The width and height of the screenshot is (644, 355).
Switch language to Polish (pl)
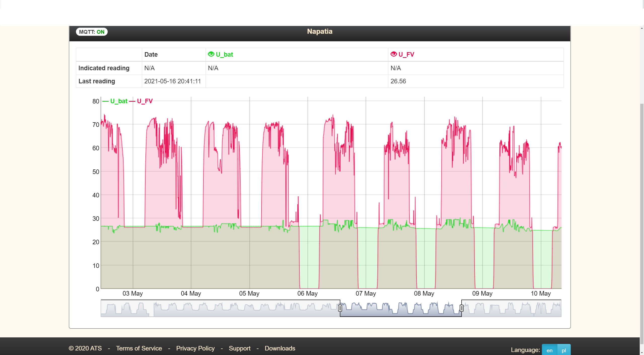pyautogui.click(x=564, y=350)
